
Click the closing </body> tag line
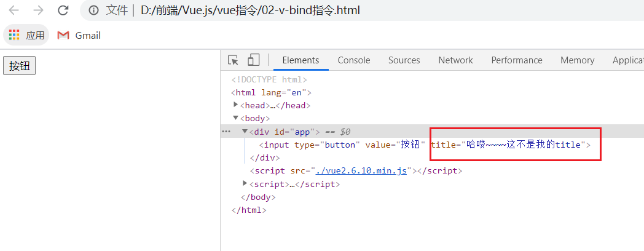(x=258, y=197)
